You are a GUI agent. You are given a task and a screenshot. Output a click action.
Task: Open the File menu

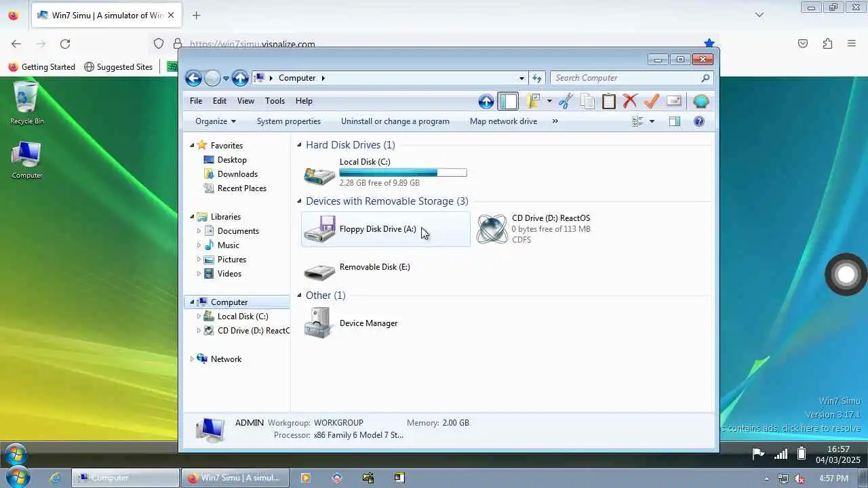click(x=196, y=101)
